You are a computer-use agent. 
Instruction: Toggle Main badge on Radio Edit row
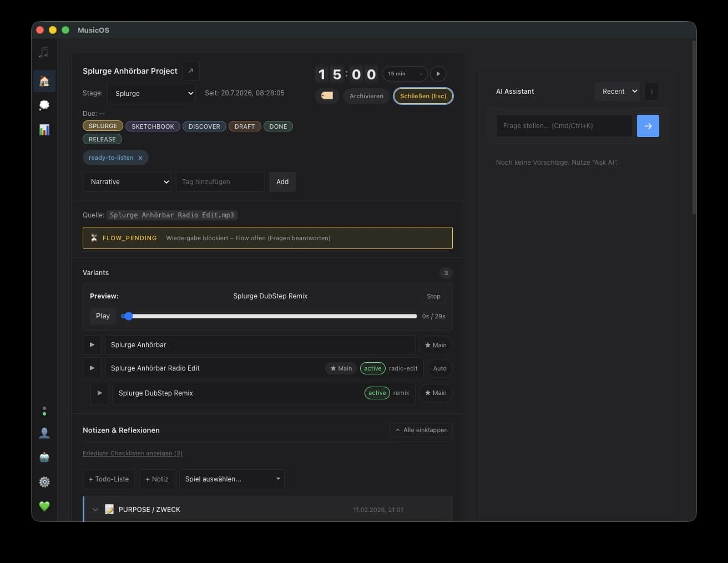341,368
